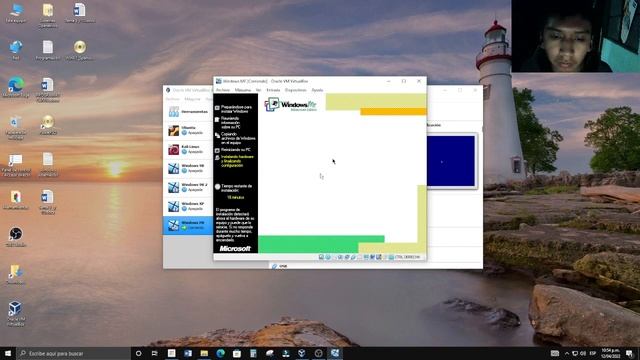The height and width of the screenshot is (360, 640).
Task: Click the CTRL DERECHA host key indicator
Action: pos(407,257)
